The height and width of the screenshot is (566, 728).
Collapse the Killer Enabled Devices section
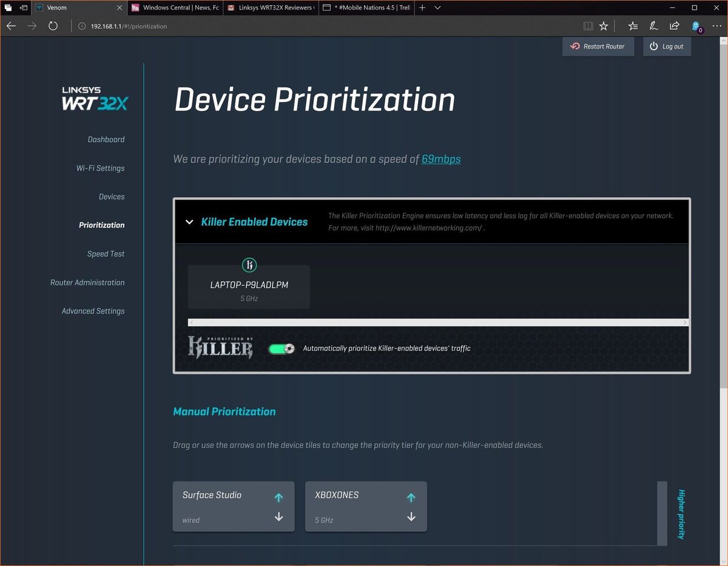(189, 222)
